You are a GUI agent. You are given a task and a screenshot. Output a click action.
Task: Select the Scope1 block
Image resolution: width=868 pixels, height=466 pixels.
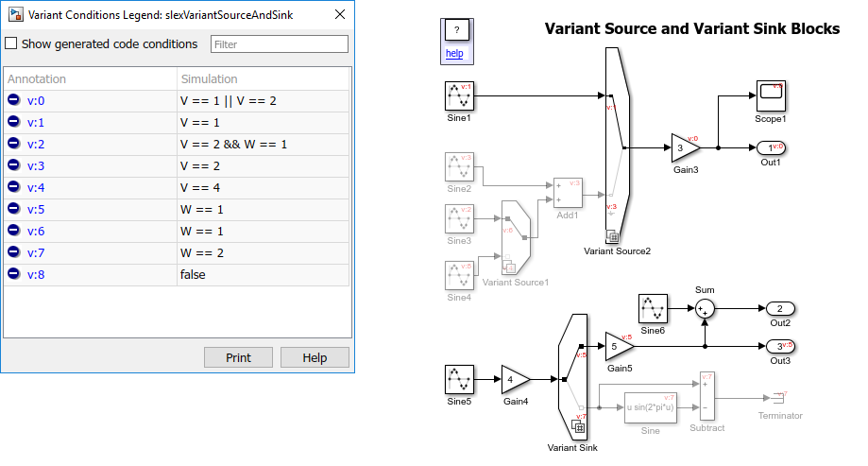[771, 95]
